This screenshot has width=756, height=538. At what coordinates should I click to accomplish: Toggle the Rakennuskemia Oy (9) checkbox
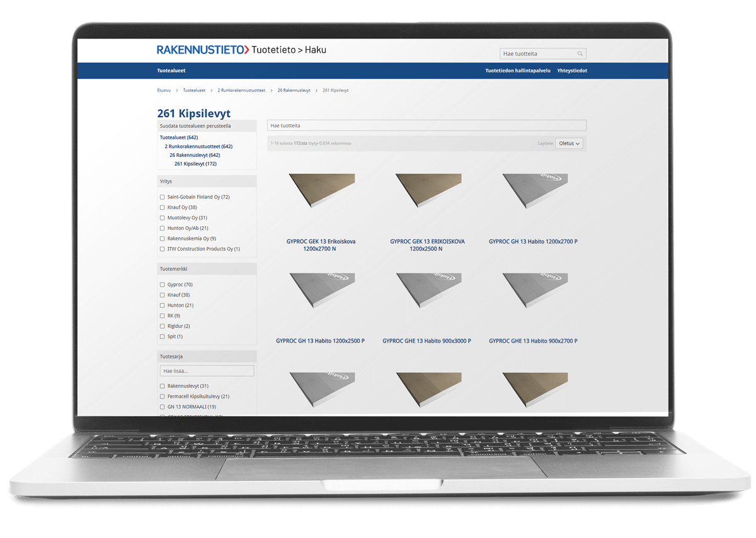tap(162, 239)
